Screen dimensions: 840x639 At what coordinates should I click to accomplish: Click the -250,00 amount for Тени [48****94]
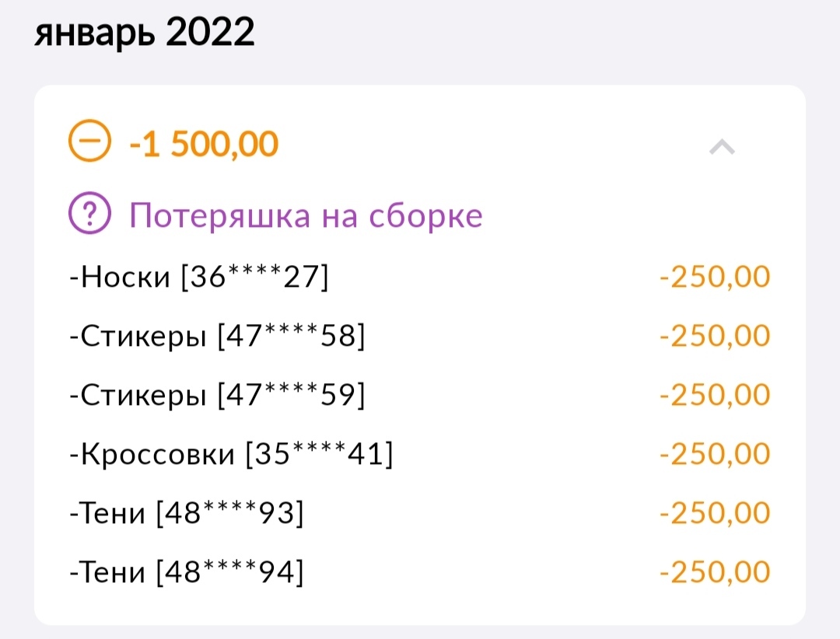714,573
